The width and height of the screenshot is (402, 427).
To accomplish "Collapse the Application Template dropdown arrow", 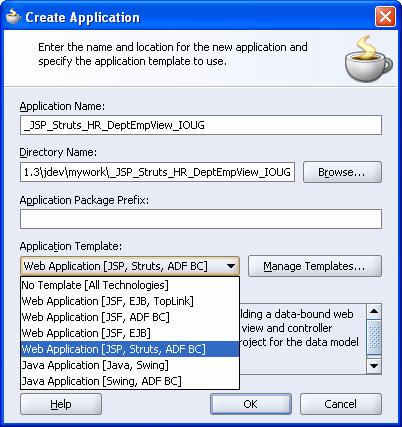I will click(230, 266).
